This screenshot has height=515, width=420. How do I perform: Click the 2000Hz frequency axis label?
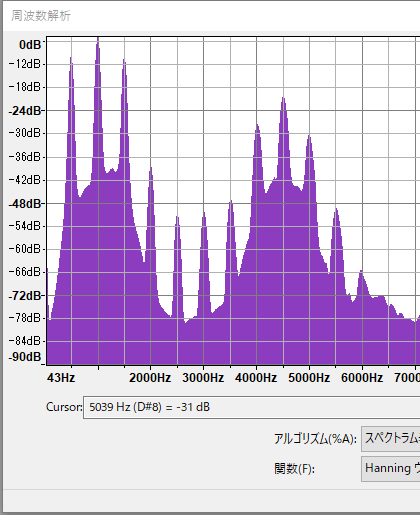point(150,378)
